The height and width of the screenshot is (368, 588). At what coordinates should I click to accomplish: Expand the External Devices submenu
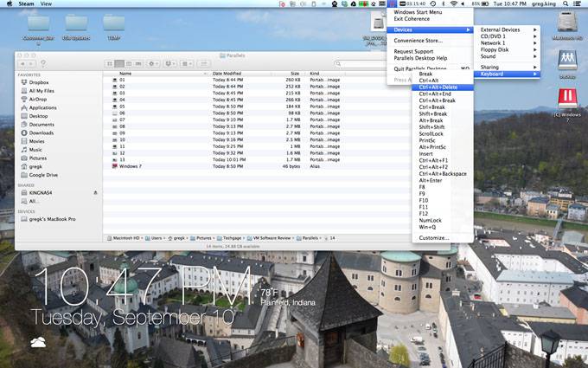[508, 29]
